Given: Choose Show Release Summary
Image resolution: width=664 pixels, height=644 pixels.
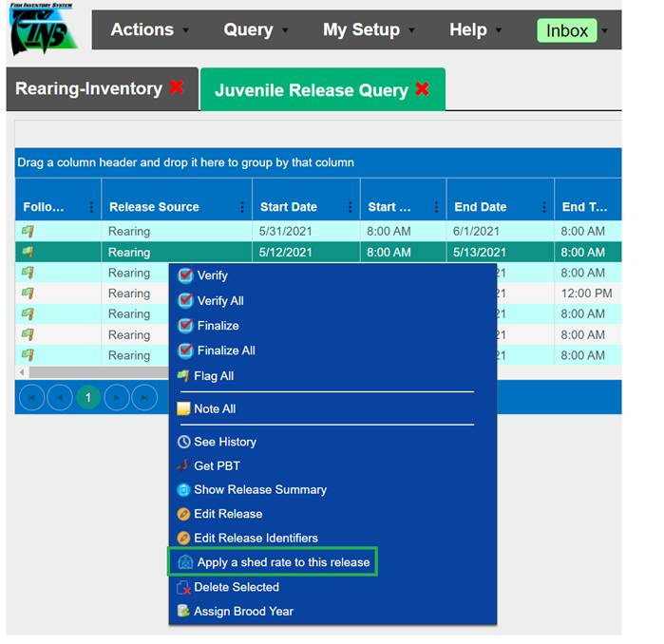Looking at the screenshot, I should coord(260,489).
